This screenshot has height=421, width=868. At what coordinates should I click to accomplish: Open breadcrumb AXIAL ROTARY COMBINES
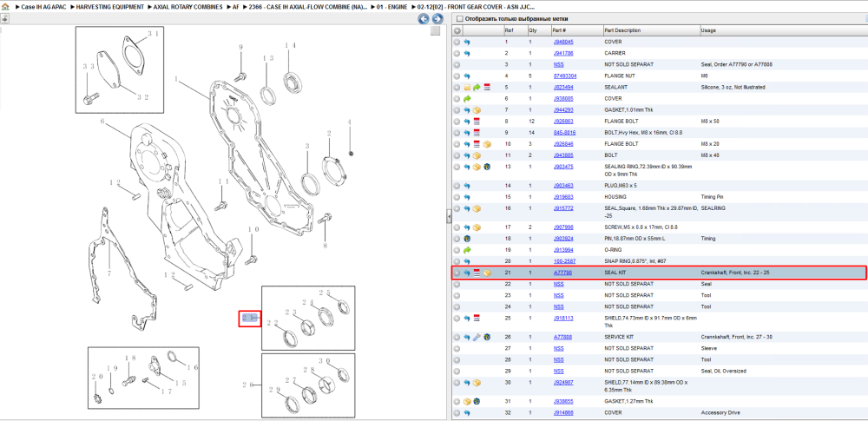[188, 7]
